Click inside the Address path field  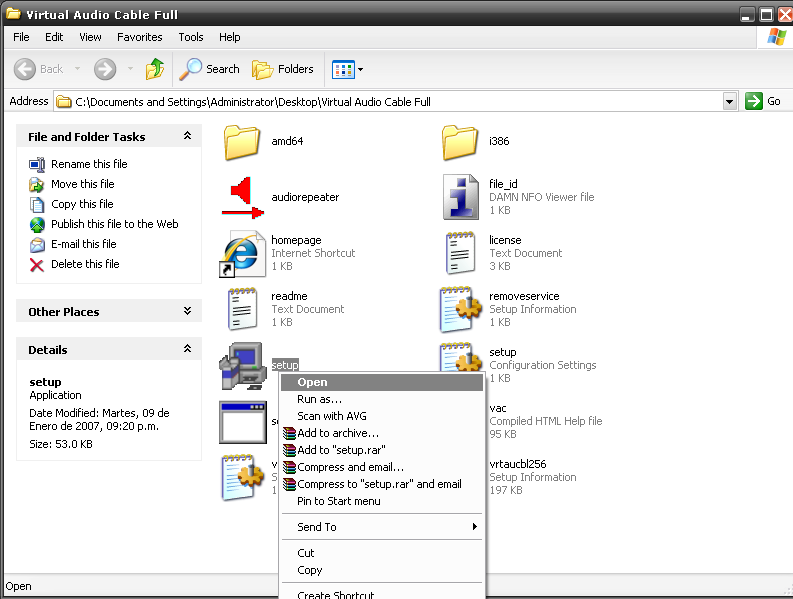tap(389, 102)
